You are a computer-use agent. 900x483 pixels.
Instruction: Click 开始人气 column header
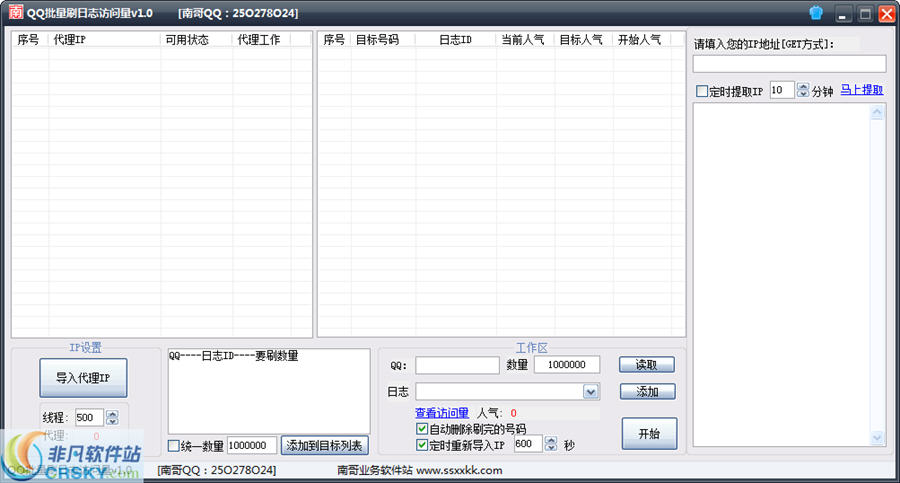pos(642,39)
